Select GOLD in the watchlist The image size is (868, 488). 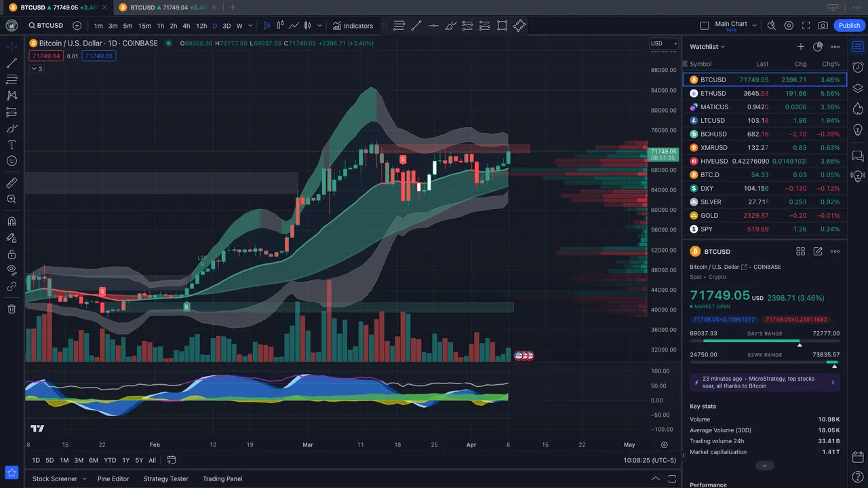765,215
